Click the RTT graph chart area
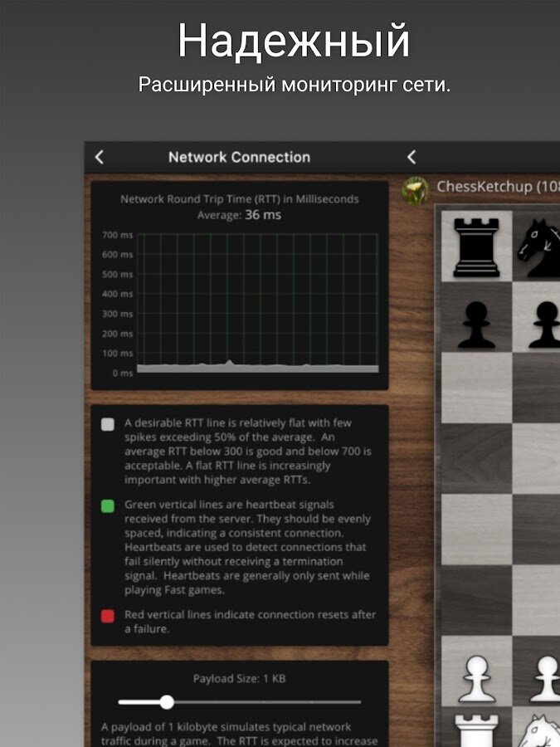Viewport: 560px width, 747px height. pos(256,303)
